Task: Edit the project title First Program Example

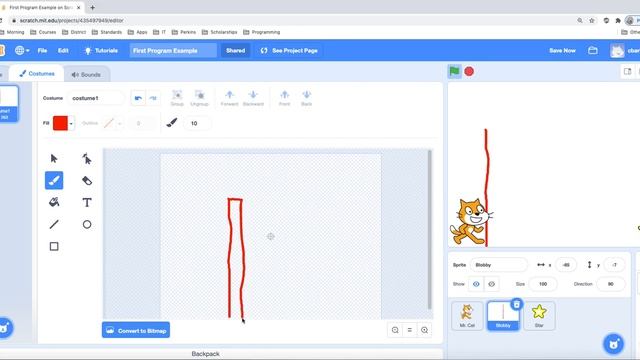Action: 173,51
